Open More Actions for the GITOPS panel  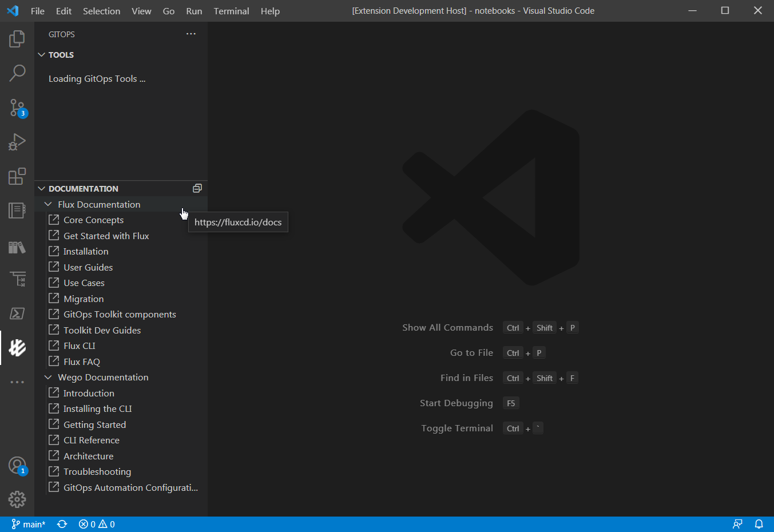tap(190, 34)
